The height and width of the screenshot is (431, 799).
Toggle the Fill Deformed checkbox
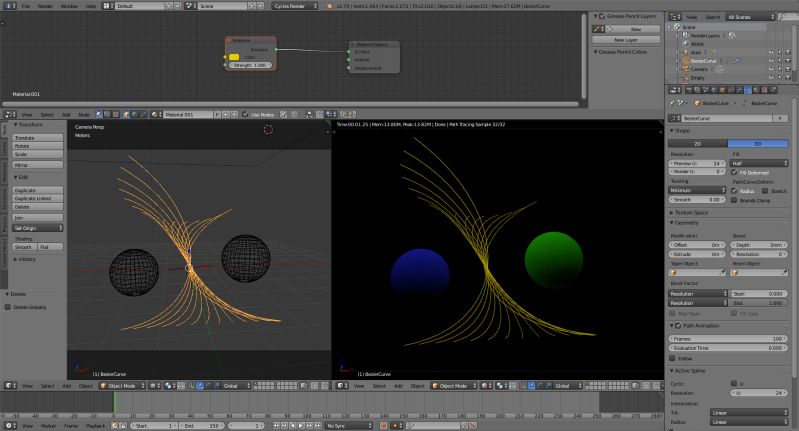point(734,173)
